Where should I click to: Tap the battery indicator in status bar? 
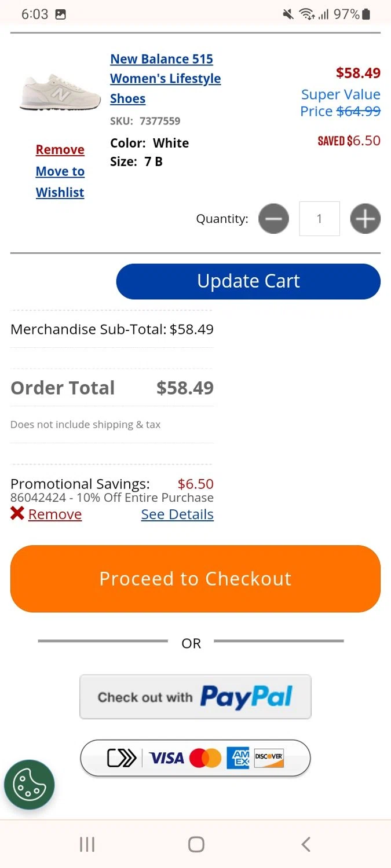pyautogui.click(x=366, y=14)
